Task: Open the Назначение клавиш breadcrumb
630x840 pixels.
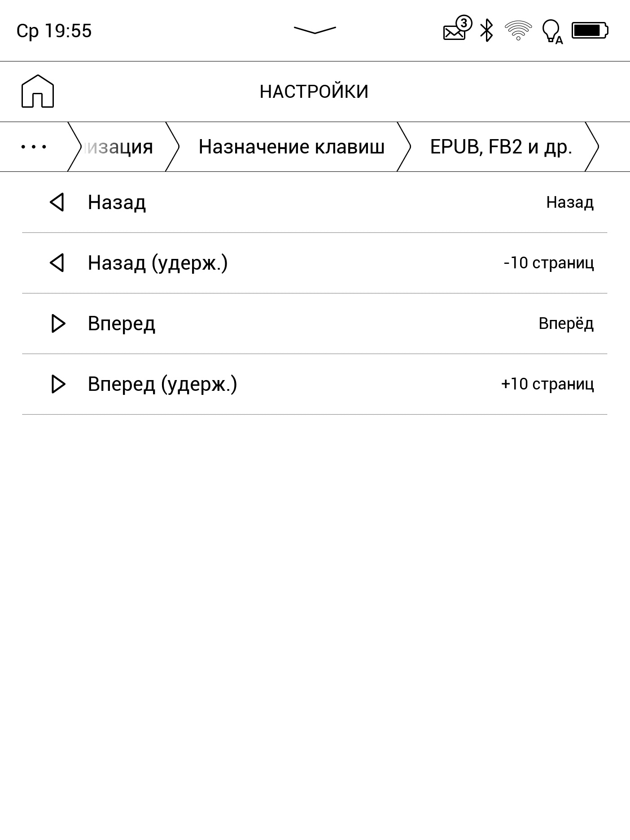Action: [291, 147]
